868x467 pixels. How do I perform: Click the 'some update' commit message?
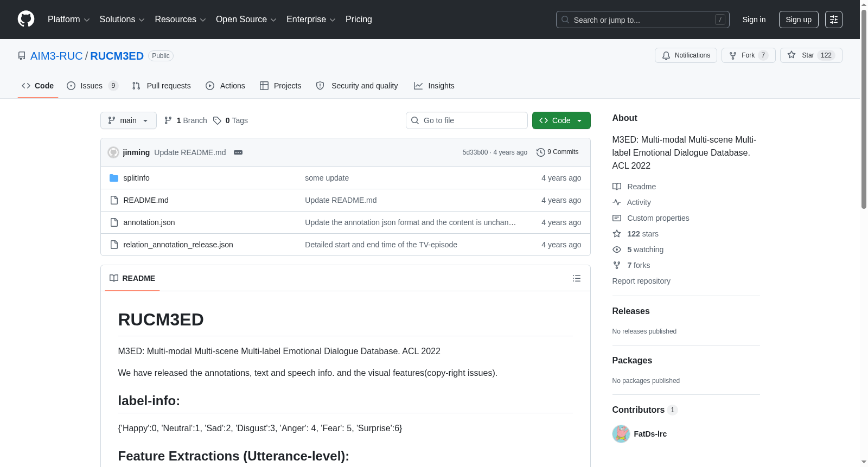[x=327, y=178]
